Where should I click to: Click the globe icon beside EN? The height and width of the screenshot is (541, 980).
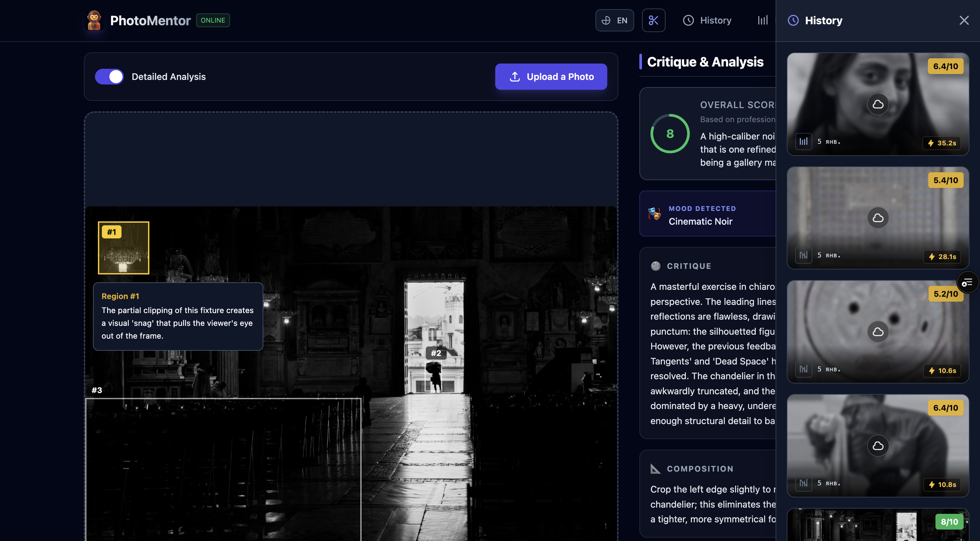click(x=606, y=20)
